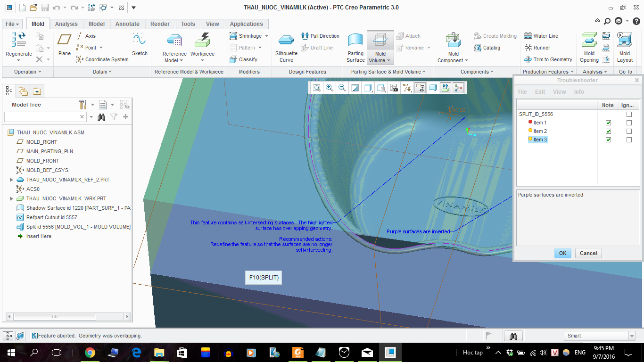Toggle Note checkbox for Item 3

coord(608,140)
